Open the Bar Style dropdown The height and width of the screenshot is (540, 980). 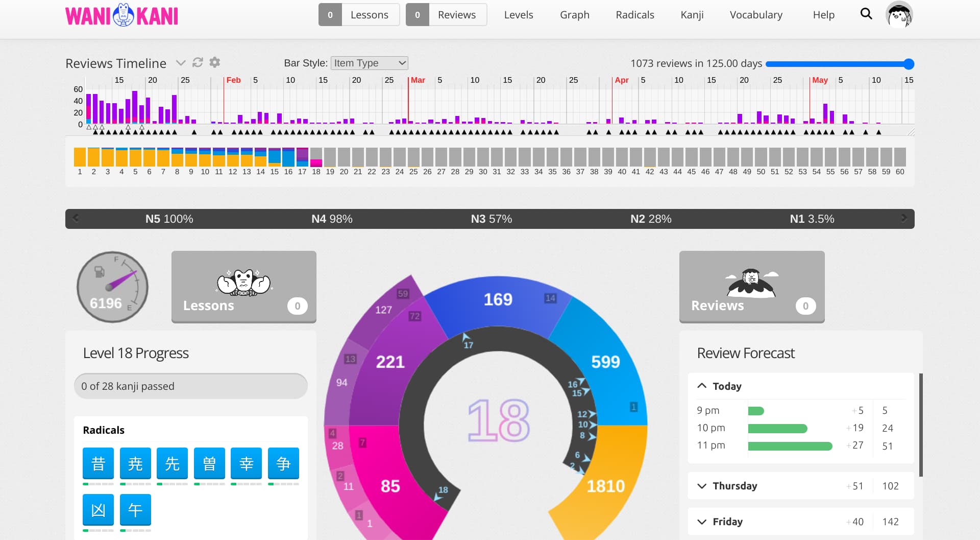(x=370, y=63)
